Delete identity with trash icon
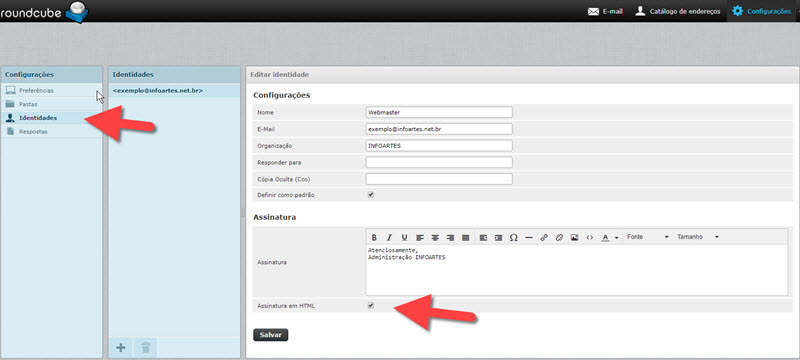 [x=146, y=348]
